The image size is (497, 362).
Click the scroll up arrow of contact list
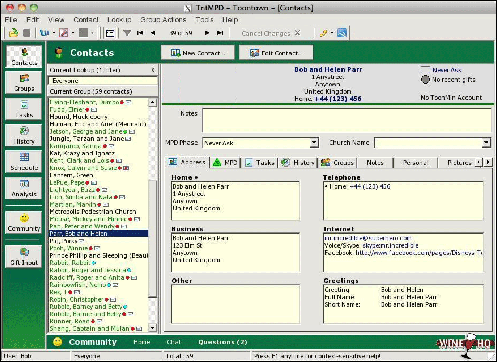(x=152, y=102)
